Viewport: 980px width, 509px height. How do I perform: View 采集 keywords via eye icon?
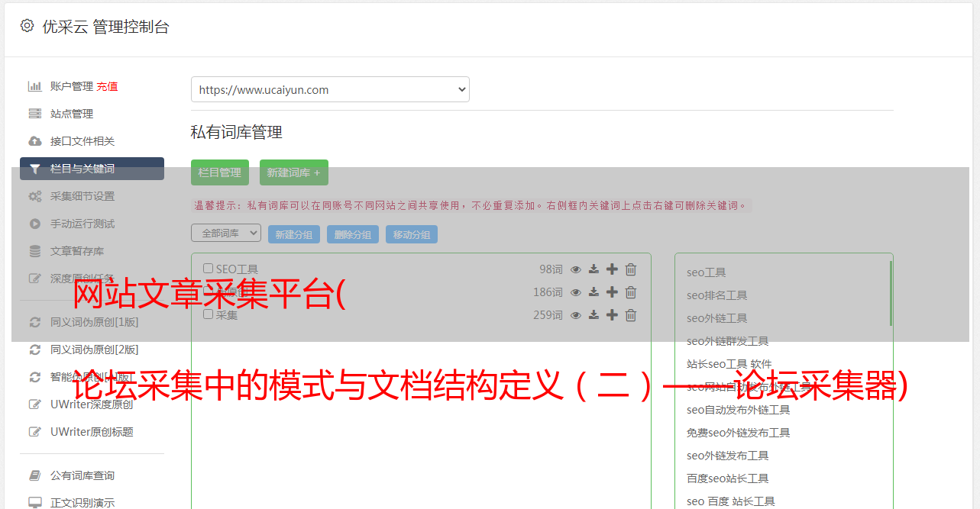576,315
